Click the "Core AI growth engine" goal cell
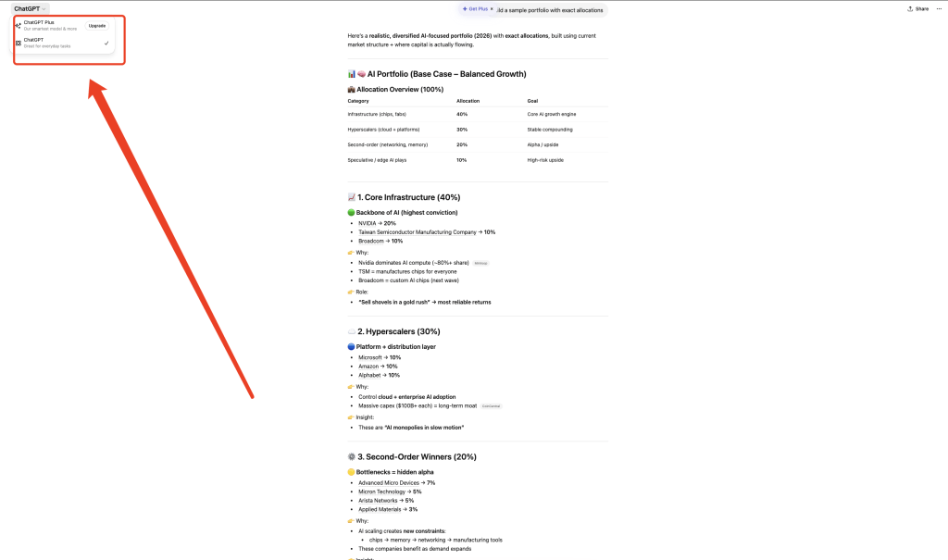Image resolution: width=948 pixels, height=560 pixels. point(552,114)
